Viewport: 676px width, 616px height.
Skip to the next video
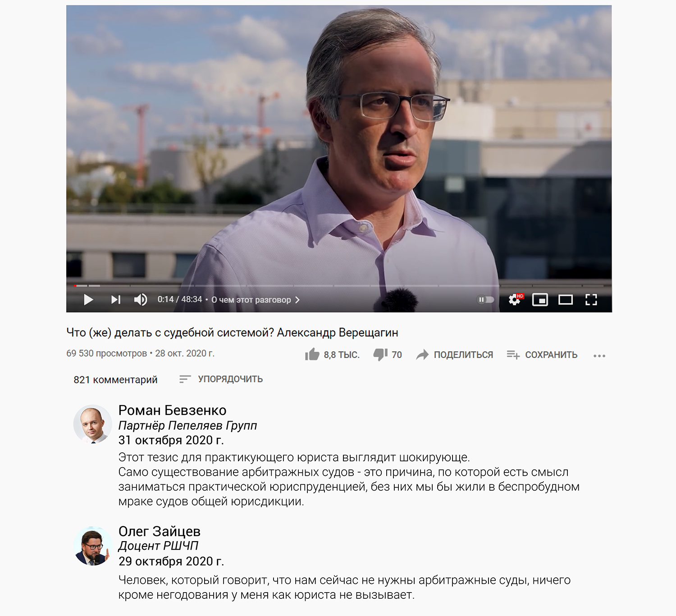pyautogui.click(x=116, y=300)
